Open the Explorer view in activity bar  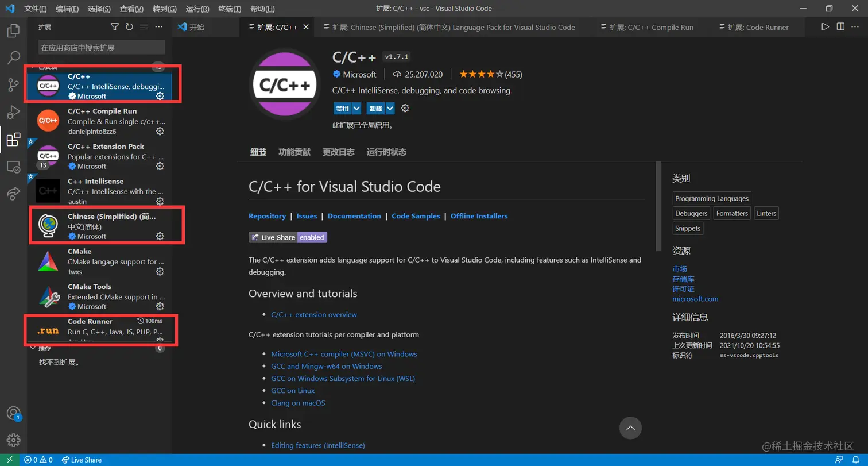click(13, 31)
